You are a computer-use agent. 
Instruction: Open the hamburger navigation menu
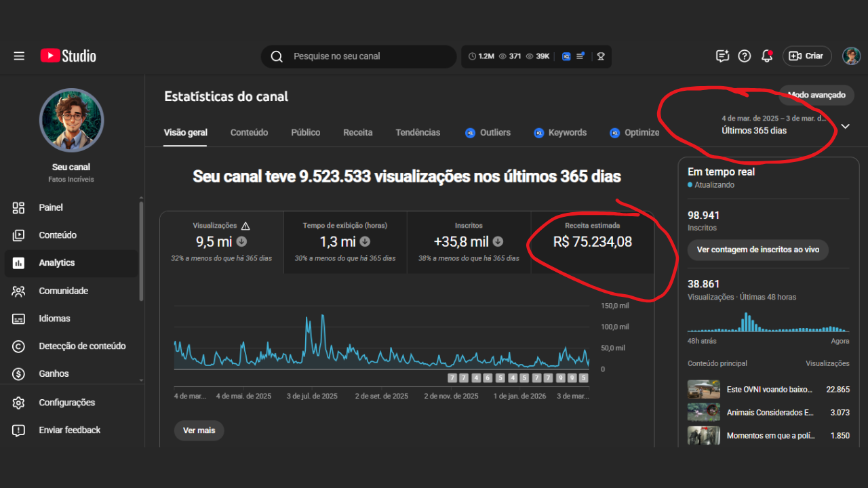pos(19,56)
